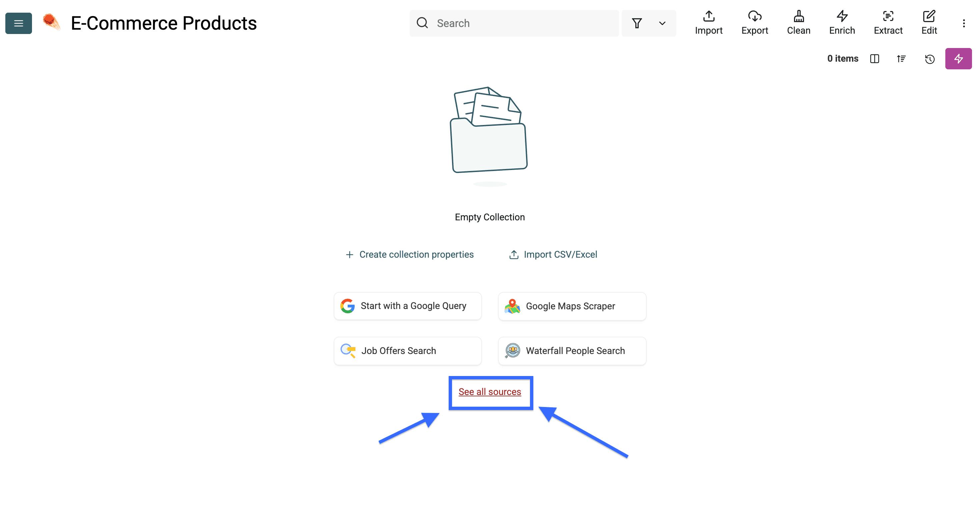
Task: Select the Clean data tool
Action: click(798, 23)
